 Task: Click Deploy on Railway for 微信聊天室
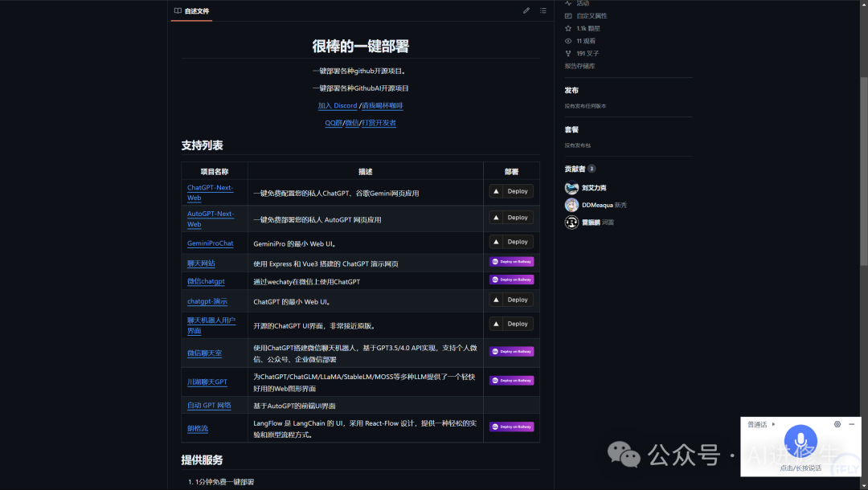click(511, 352)
